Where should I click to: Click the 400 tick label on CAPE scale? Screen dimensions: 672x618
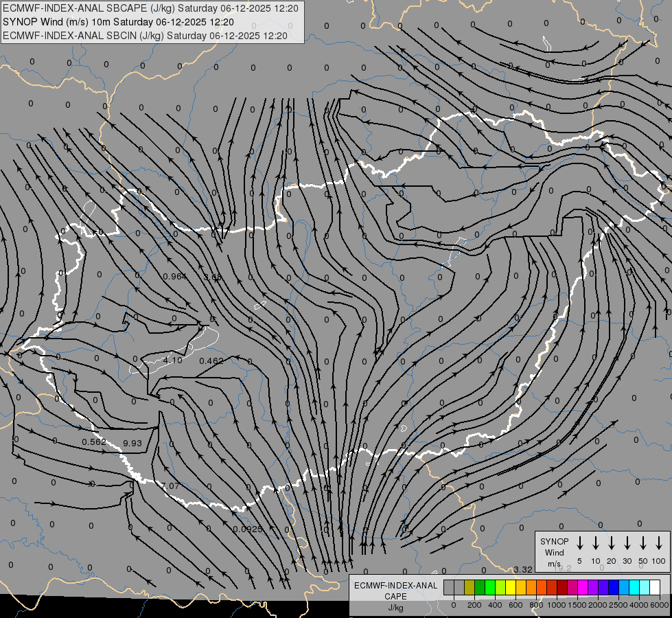495,605
